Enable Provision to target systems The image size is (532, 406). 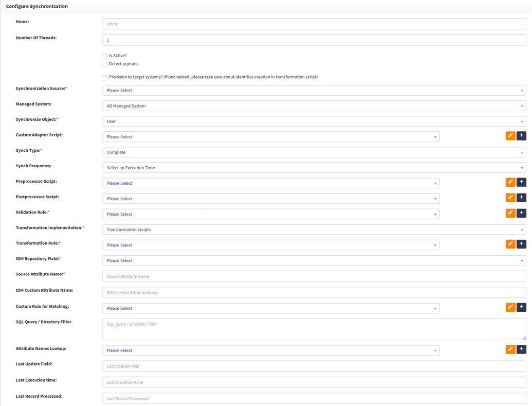tap(104, 77)
